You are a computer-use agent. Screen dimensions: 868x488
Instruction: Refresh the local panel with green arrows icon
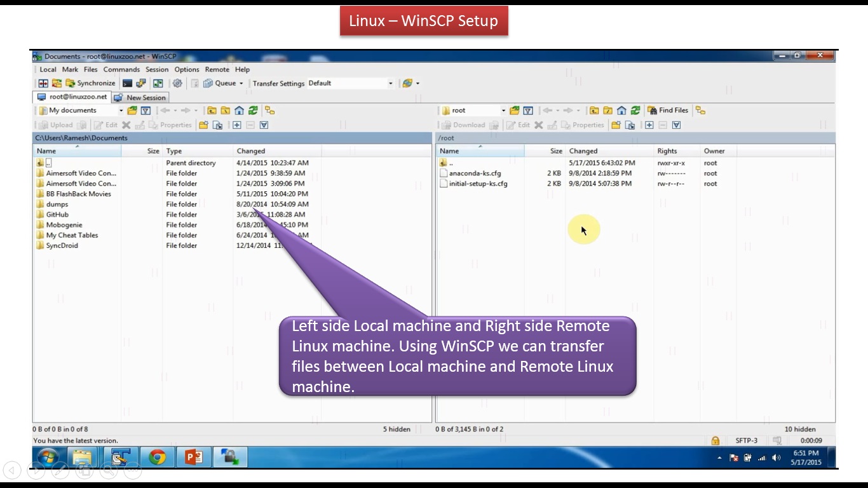tap(254, 111)
